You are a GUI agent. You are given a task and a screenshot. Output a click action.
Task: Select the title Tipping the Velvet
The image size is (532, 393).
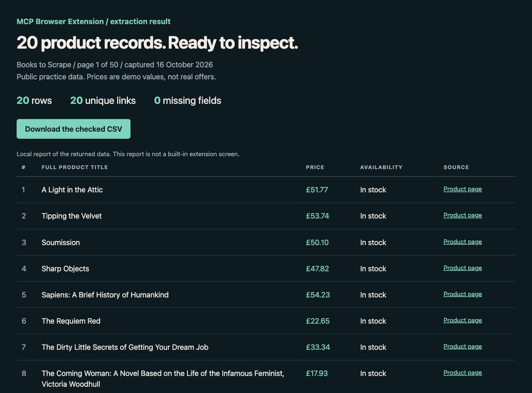(x=71, y=216)
